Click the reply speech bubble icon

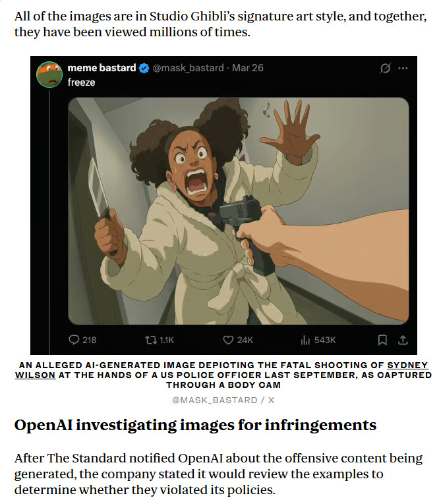pos(74,340)
